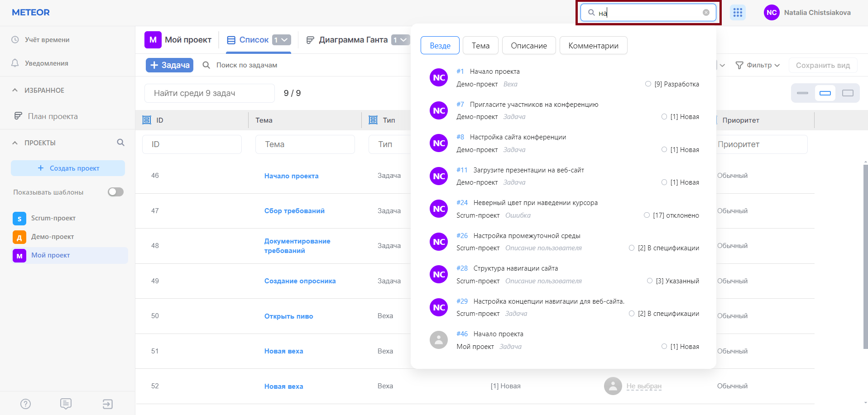The height and width of the screenshot is (415, 868).
Task: Click the Найти среди 9 задач field
Action: point(210,93)
